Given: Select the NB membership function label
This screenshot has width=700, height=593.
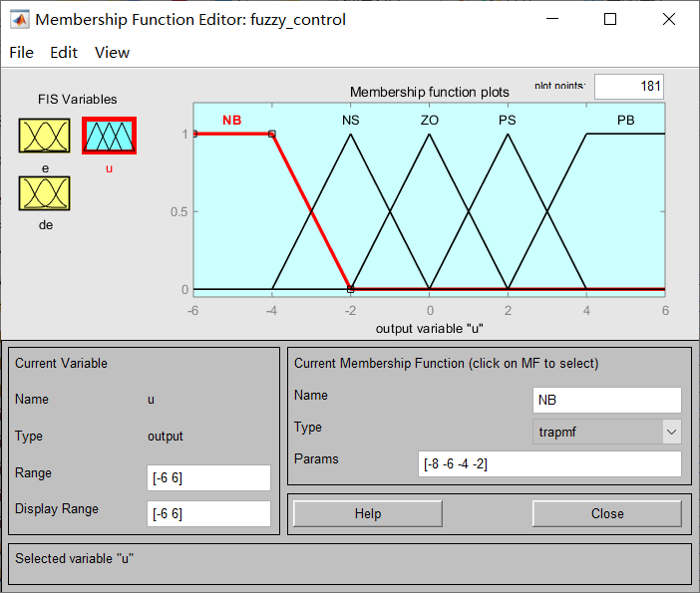Looking at the screenshot, I should click(231, 120).
